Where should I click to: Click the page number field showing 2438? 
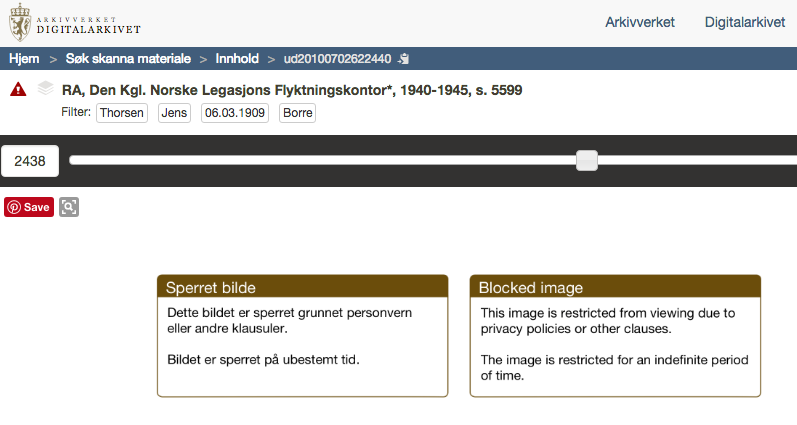(x=30, y=161)
